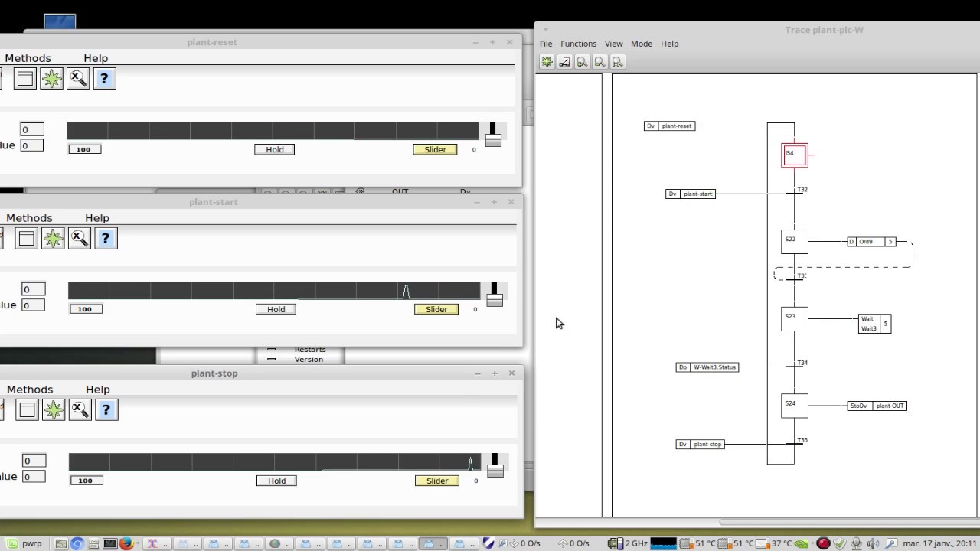980x551 pixels.
Task: Click the green star icon in plant-reset window
Action: coord(52,78)
